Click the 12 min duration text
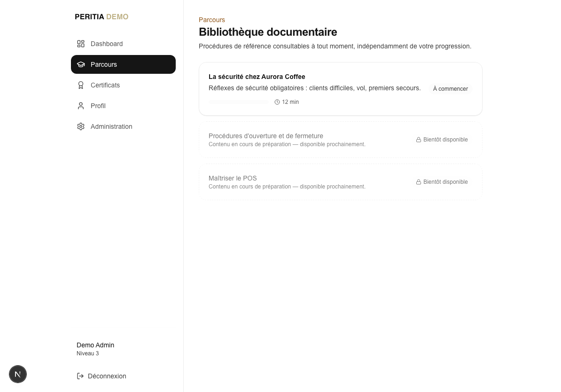 pyautogui.click(x=290, y=102)
